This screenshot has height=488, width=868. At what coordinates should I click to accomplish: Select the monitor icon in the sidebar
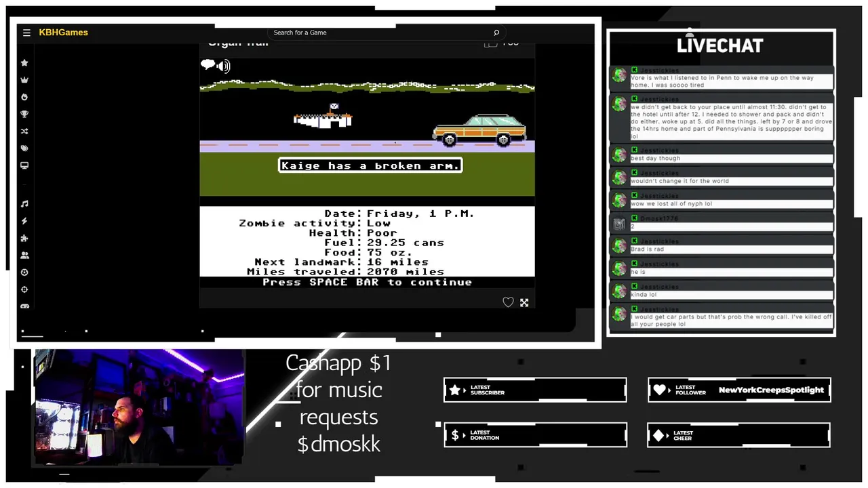24,165
